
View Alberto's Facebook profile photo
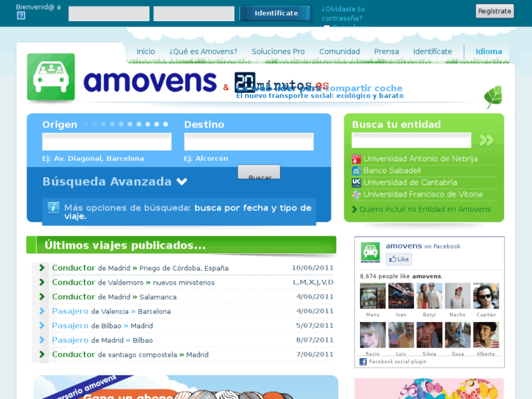click(x=486, y=335)
